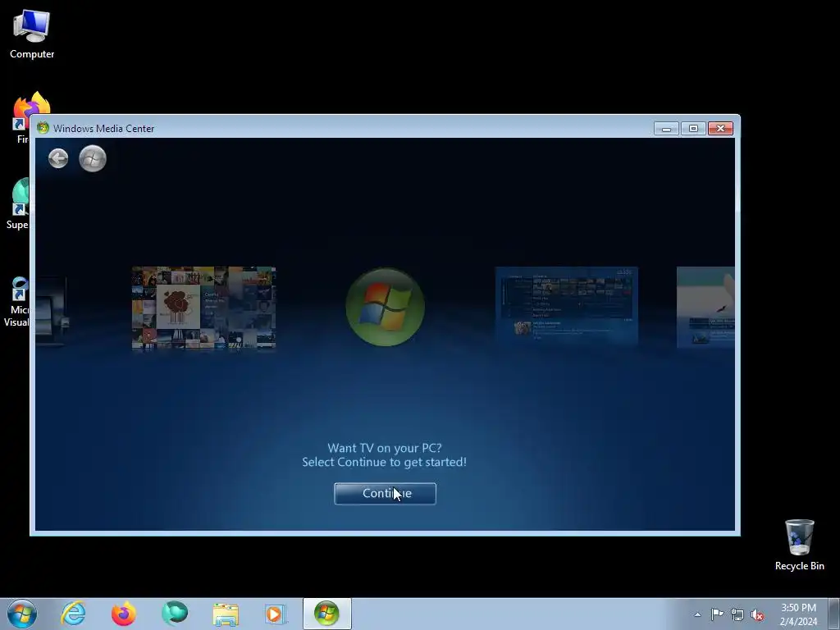Image resolution: width=840 pixels, height=630 pixels.
Task: Click the Windows Media Center title bar icon
Action: 43,128
